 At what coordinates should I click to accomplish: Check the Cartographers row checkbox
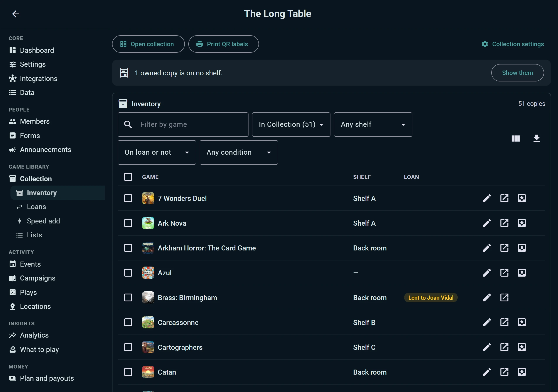click(x=128, y=347)
